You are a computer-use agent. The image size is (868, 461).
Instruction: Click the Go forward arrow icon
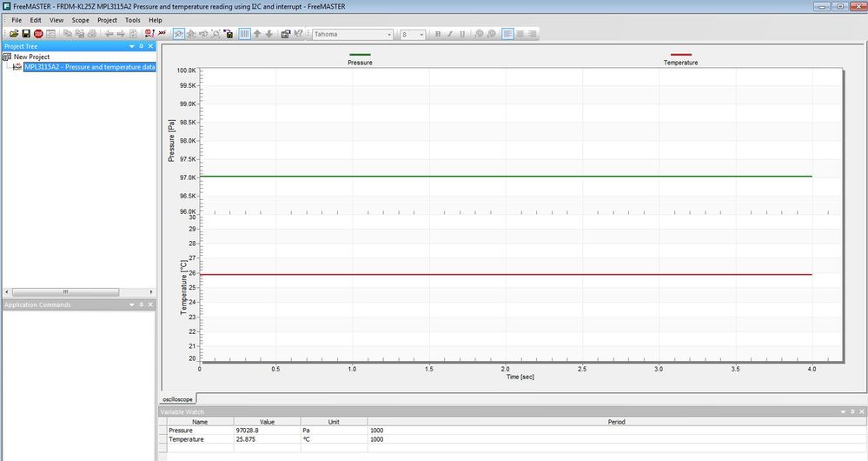[121, 34]
